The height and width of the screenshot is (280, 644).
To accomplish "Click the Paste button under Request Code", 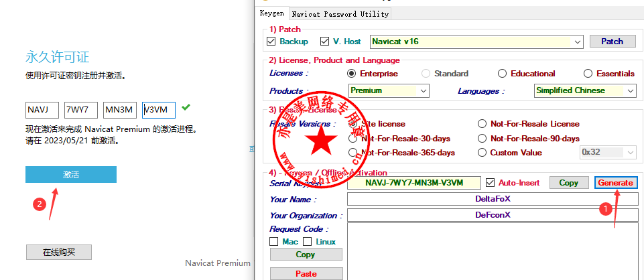I will click(x=306, y=273).
